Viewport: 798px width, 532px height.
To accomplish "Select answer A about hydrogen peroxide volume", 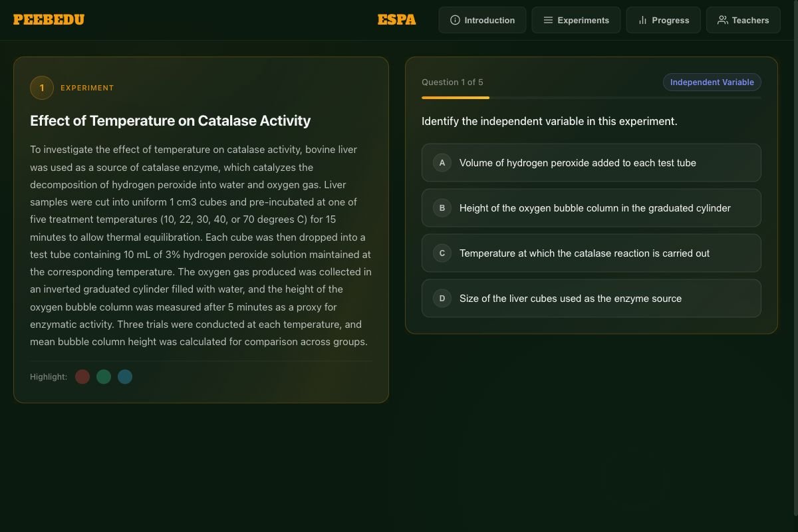I will (x=591, y=162).
